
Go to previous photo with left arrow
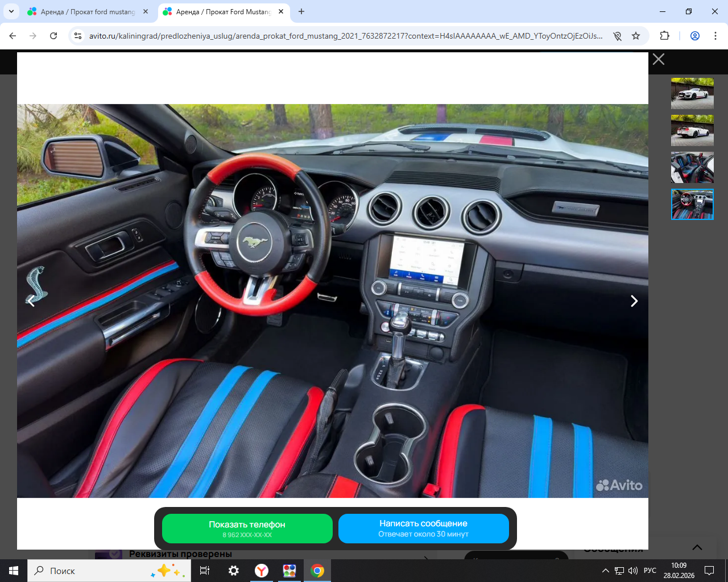pos(31,301)
